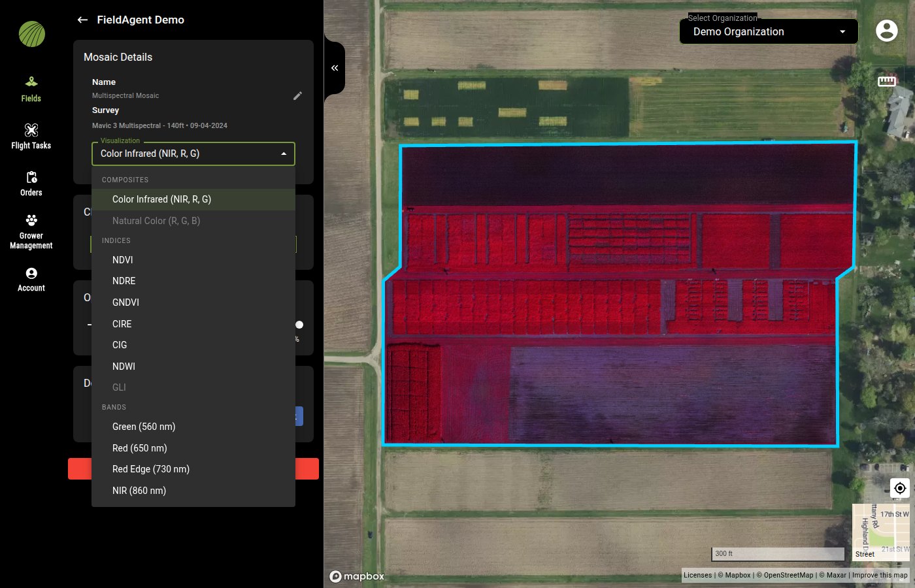Image resolution: width=915 pixels, height=588 pixels.
Task: Open the Account page in sidebar
Action: [x=31, y=280]
